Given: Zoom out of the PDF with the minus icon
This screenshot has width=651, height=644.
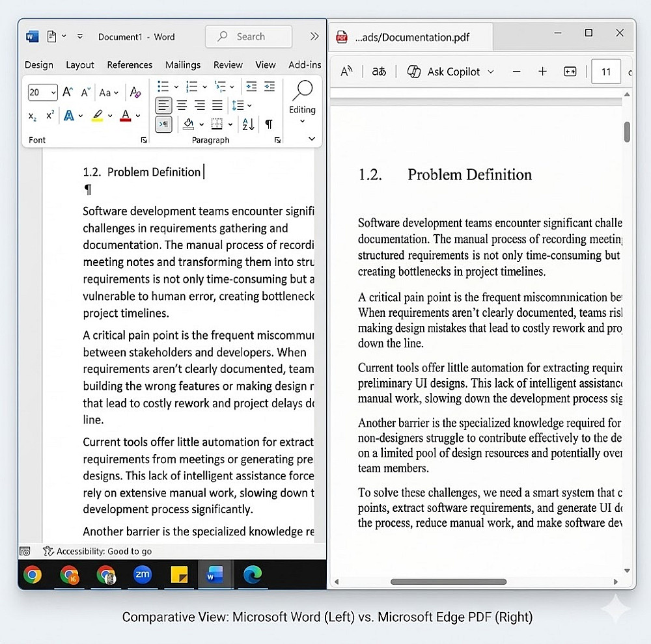Looking at the screenshot, I should (516, 72).
